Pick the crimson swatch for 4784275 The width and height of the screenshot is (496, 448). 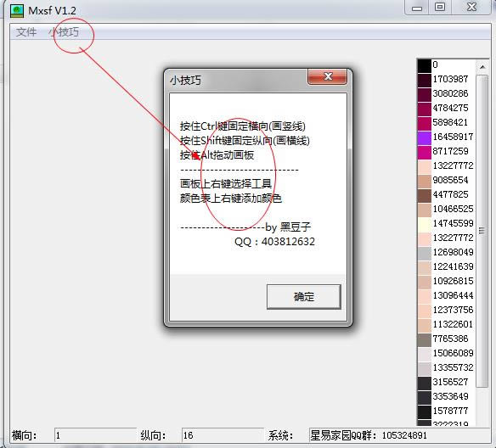[x=424, y=109]
